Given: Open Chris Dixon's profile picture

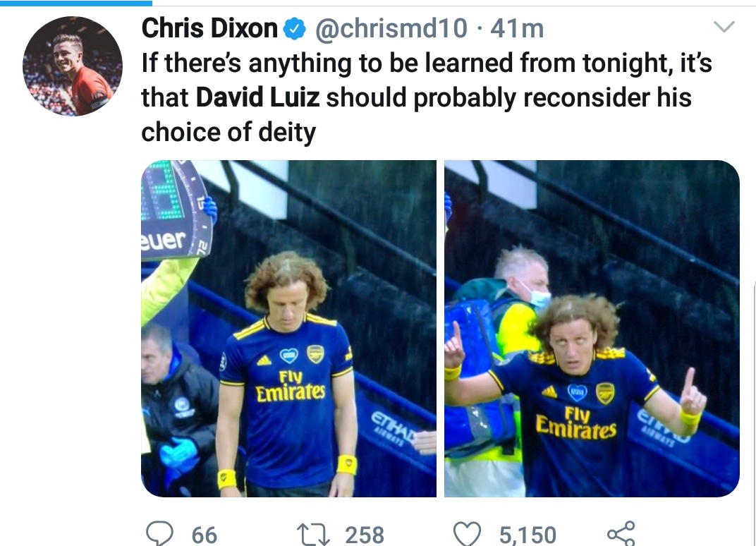Looking at the screenshot, I should click(x=73, y=66).
